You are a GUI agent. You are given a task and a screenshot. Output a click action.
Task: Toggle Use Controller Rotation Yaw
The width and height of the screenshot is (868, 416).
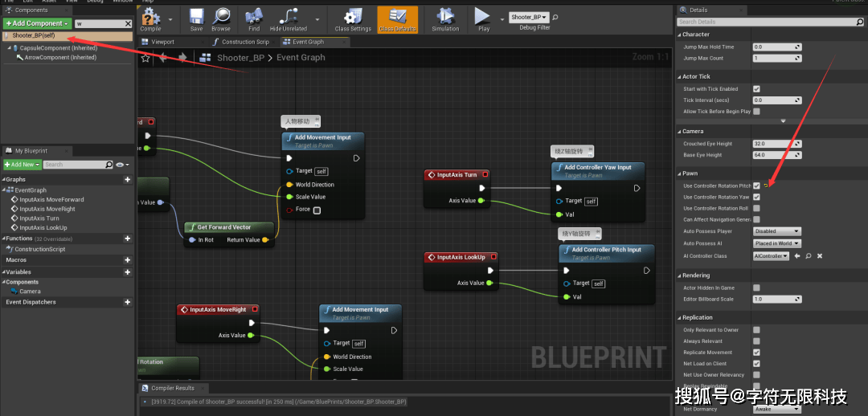click(x=756, y=197)
